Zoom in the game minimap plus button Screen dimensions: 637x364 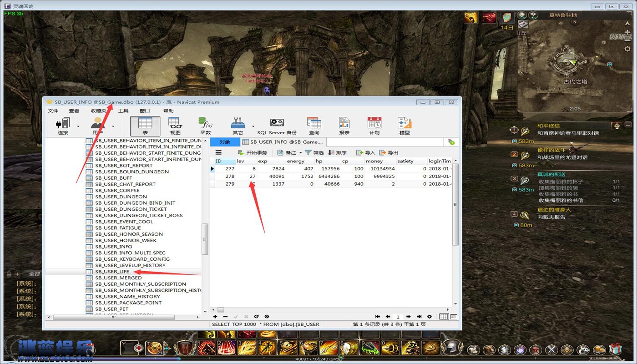(x=627, y=32)
